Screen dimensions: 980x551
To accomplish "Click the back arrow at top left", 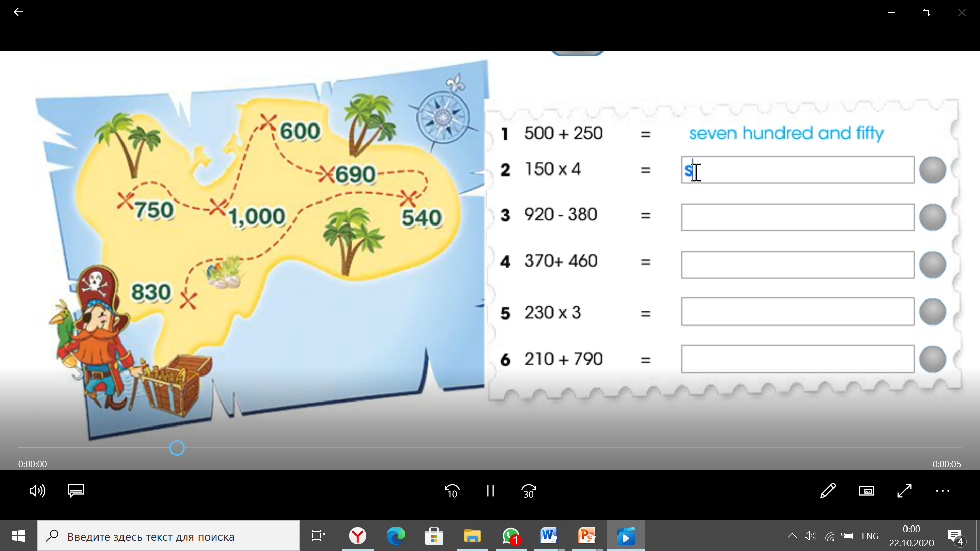I will pyautogui.click(x=18, y=12).
